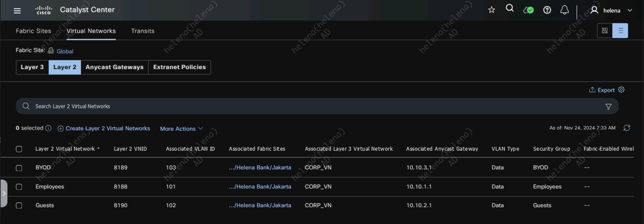This screenshot has width=644, height=224.
Task: Switch to card grid view
Action: coord(604,31)
